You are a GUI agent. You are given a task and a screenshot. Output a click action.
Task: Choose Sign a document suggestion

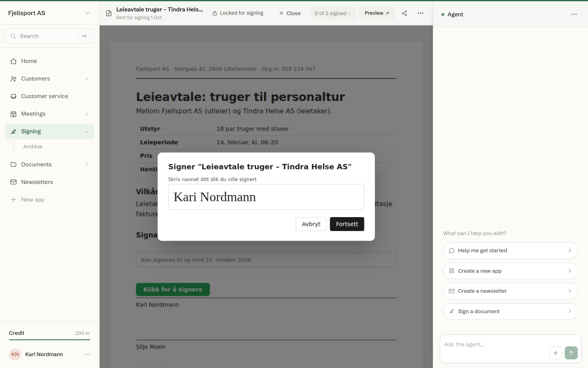(510, 311)
